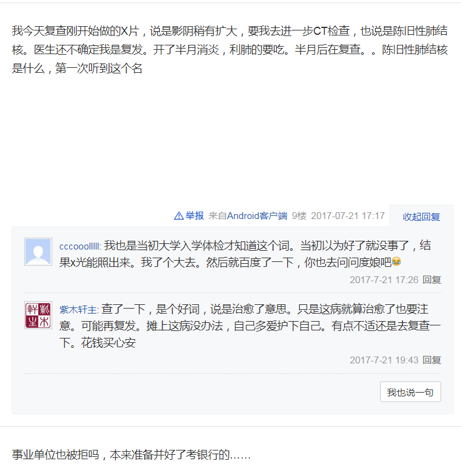Image resolution: width=461 pixels, height=476 pixels.
Task: Click the 举报 report link
Action: point(195,216)
